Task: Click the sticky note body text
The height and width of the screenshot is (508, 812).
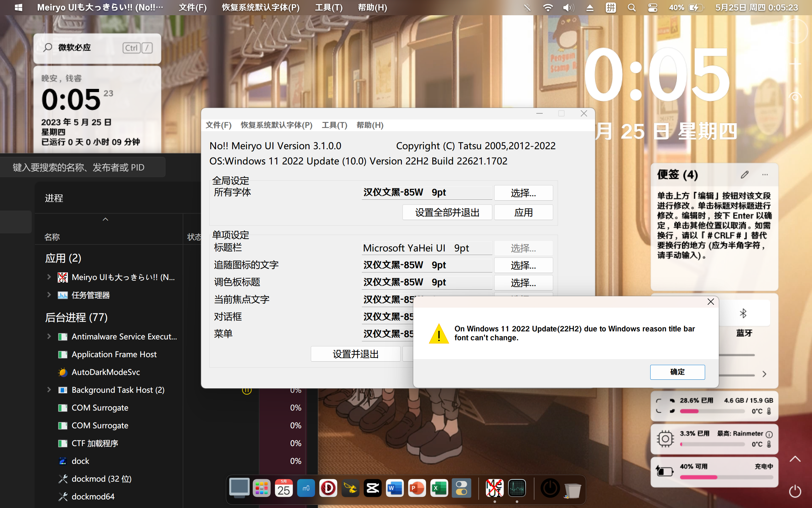Action: tap(714, 225)
